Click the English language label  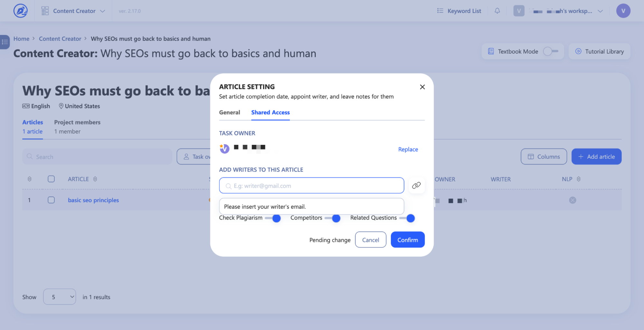[x=36, y=106]
